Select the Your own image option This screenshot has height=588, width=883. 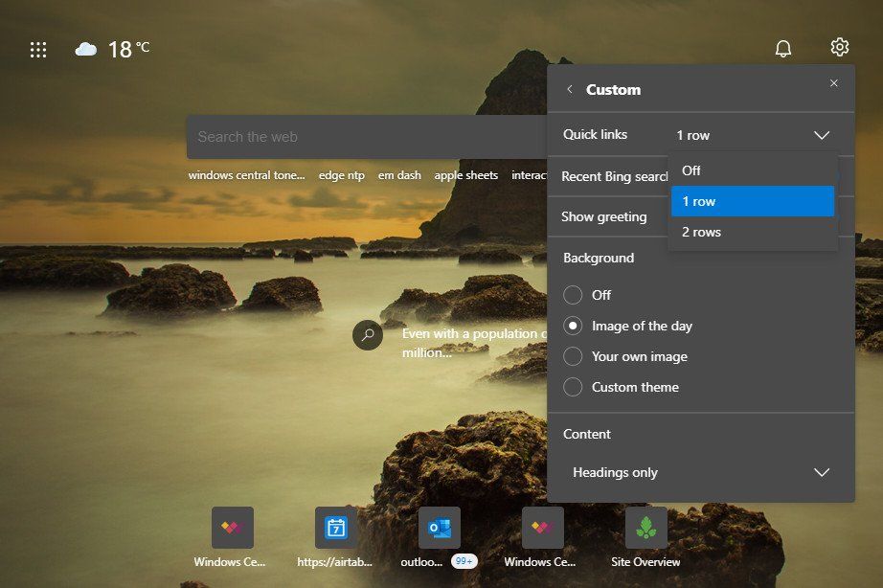point(573,356)
